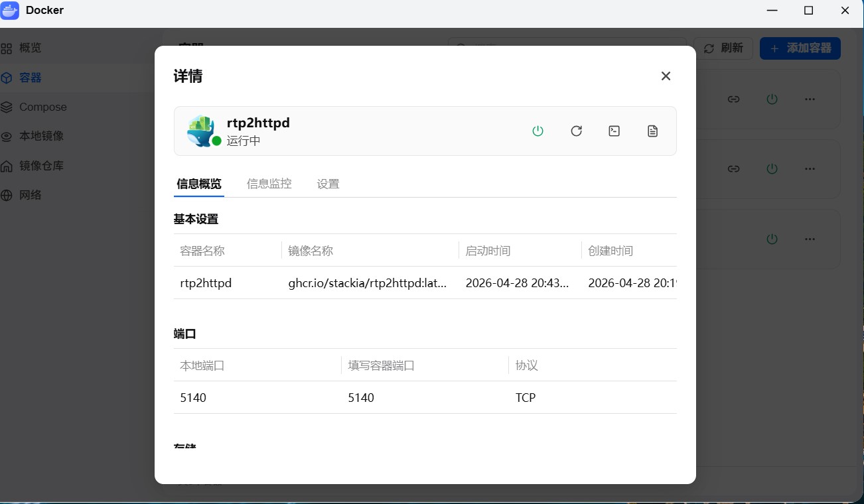Open the 信息监控 tab

pos(269,184)
